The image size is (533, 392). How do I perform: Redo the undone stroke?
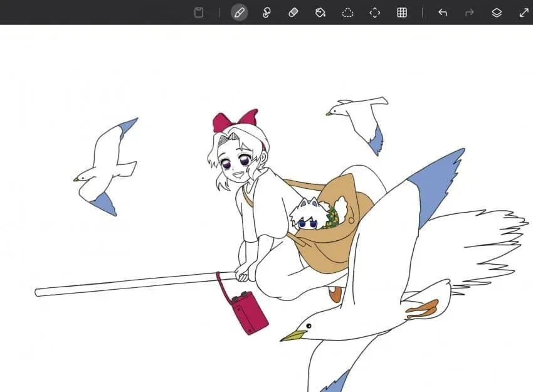point(470,13)
